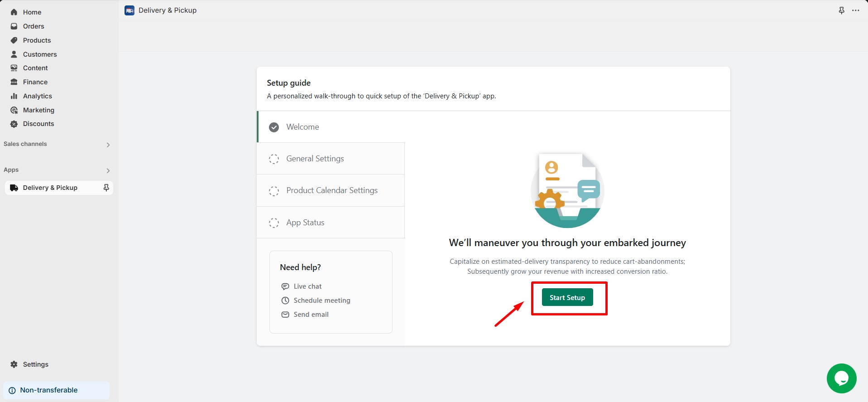Open the General Settings step

tap(331, 159)
